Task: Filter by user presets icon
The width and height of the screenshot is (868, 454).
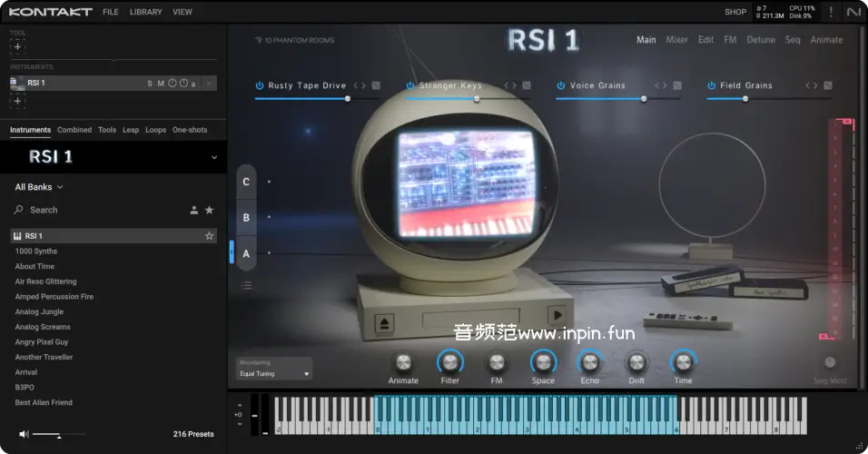Action: point(194,210)
